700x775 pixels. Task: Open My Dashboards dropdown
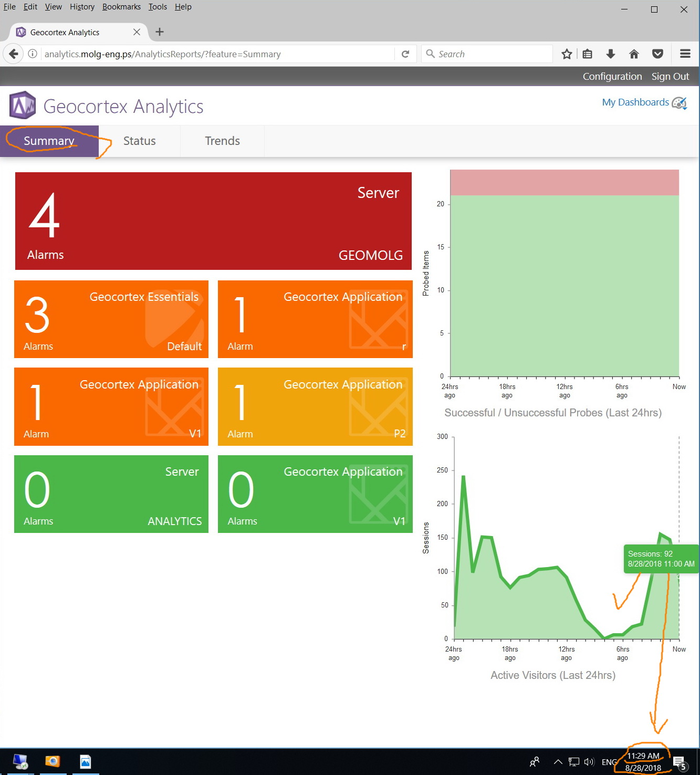click(644, 102)
